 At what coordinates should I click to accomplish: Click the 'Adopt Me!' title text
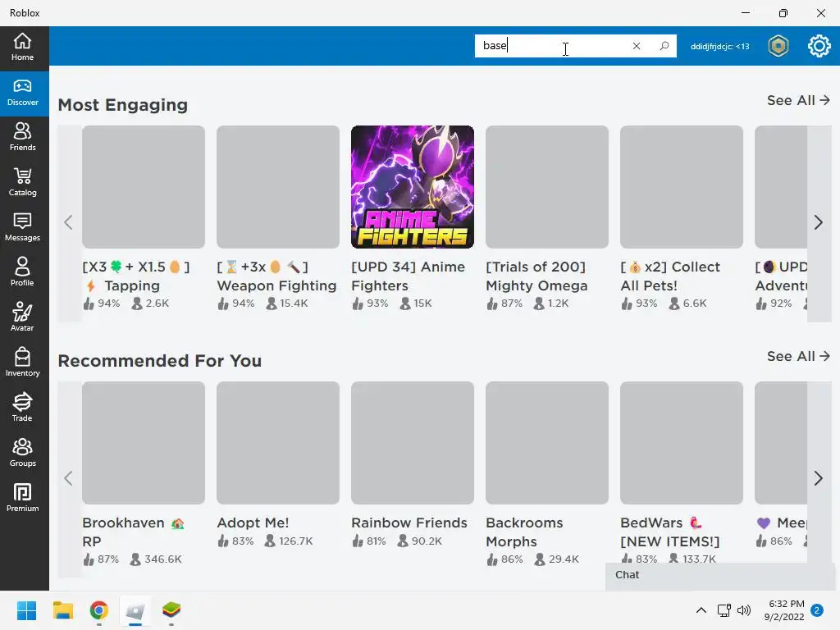tap(253, 523)
